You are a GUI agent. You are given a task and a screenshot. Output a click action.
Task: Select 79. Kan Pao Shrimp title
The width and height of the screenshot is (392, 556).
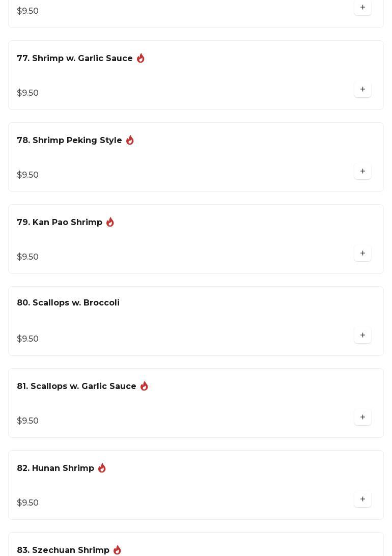pyautogui.click(x=60, y=223)
